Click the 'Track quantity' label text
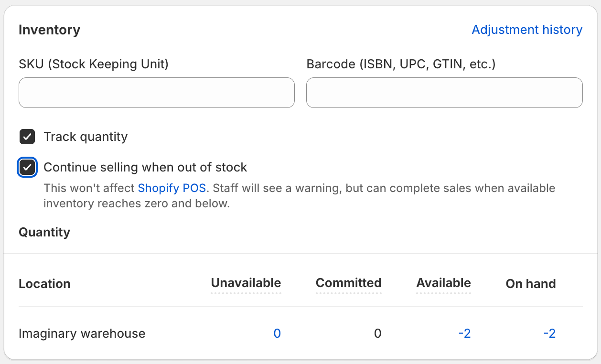The width and height of the screenshot is (601, 364). [86, 137]
